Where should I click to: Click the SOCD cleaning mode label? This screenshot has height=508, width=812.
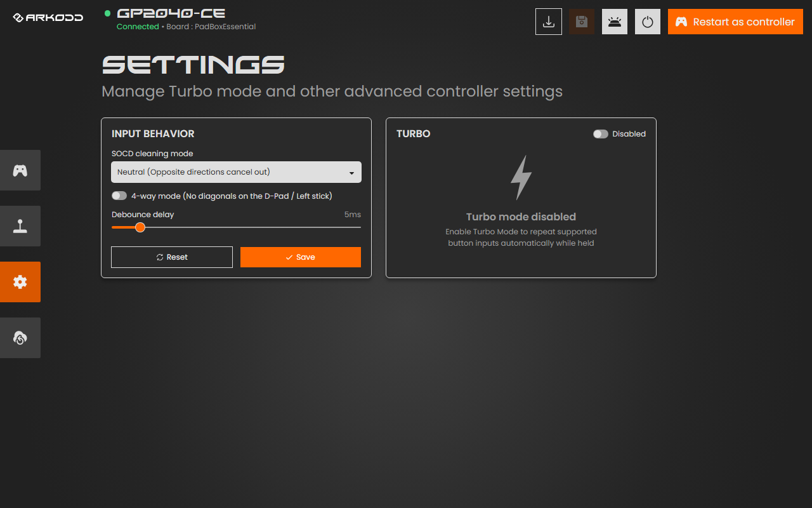tap(152, 154)
